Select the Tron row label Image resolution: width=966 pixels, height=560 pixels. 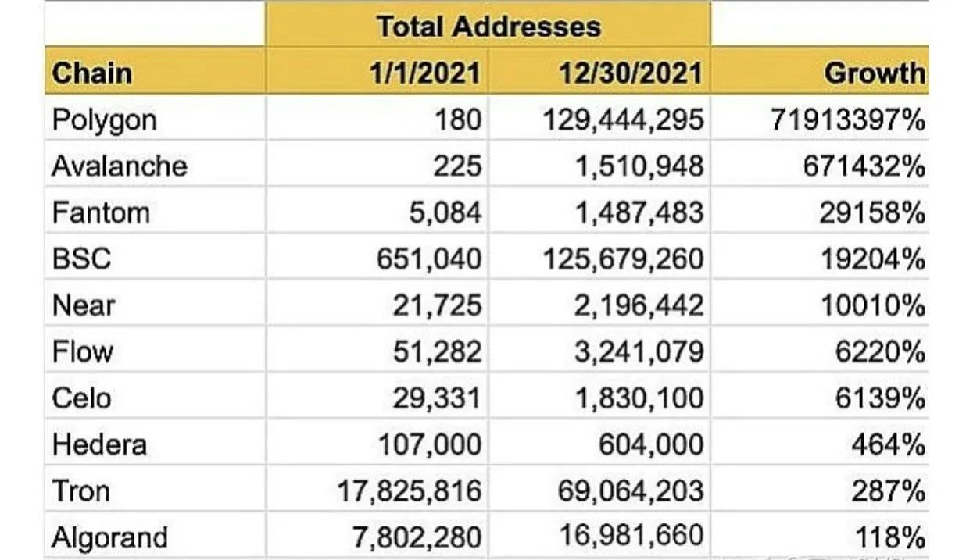[x=80, y=491]
